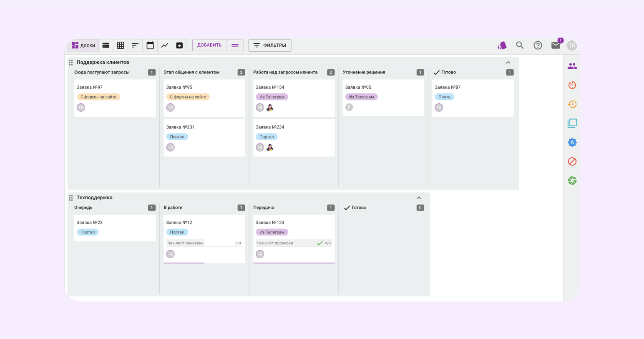The height and width of the screenshot is (339, 644).
Task: Switch to the table grid view
Action: (121, 45)
